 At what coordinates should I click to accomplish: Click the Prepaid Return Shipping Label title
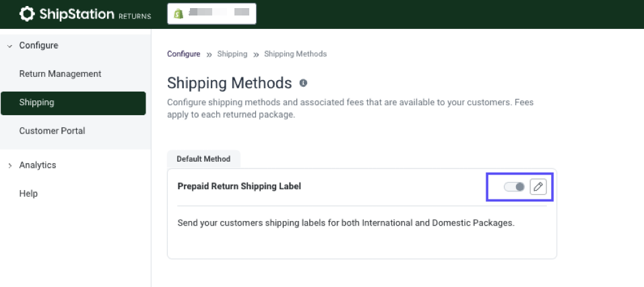pyautogui.click(x=239, y=187)
